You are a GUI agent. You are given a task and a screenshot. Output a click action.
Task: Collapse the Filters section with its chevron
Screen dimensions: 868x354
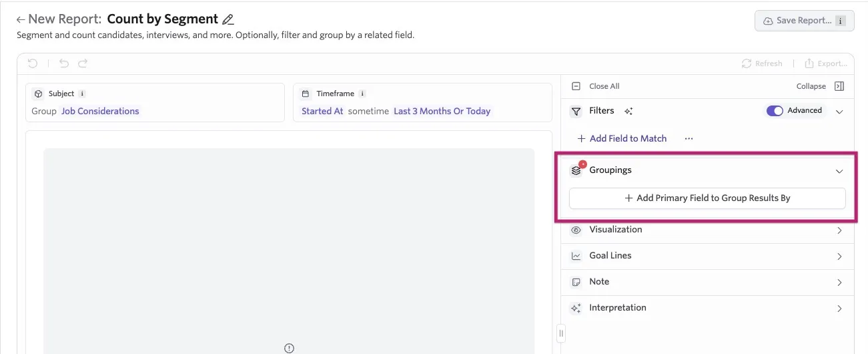pos(839,112)
